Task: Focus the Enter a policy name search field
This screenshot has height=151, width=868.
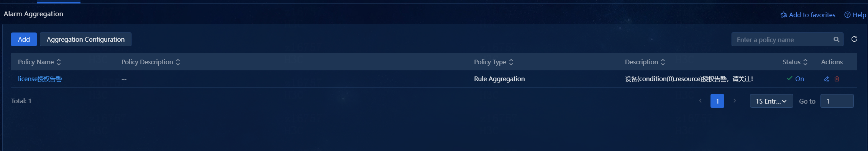Action: point(782,40)
